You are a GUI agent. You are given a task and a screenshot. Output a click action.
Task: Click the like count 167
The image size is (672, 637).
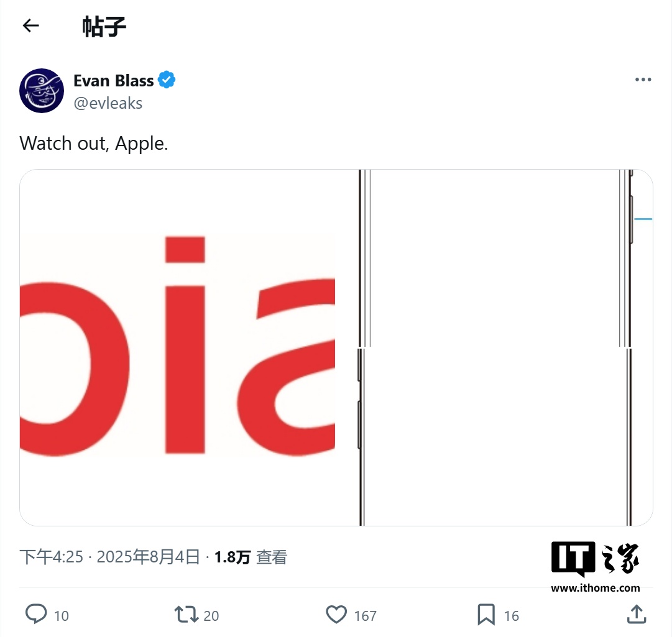[x=366, y=616]
